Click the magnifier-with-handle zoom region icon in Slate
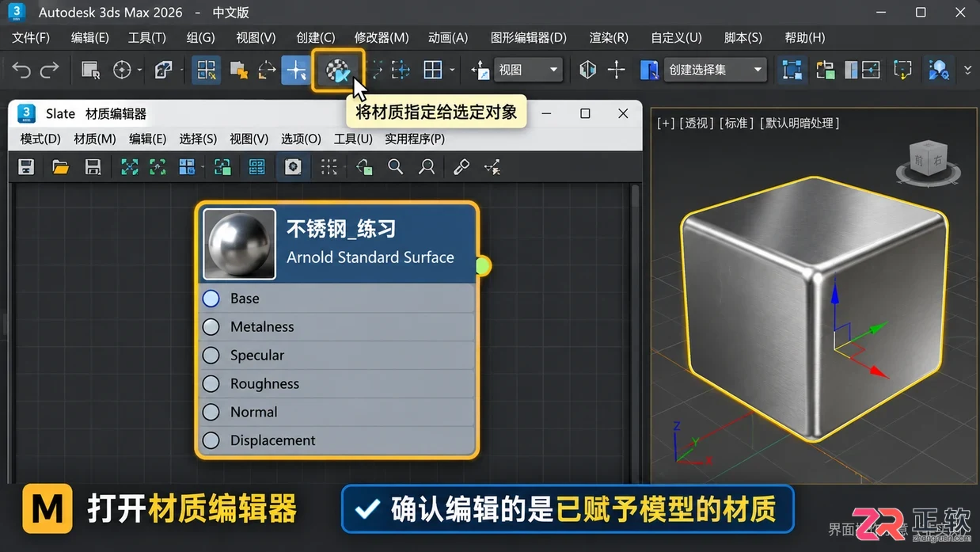980x552 pixels. [427, 167]
